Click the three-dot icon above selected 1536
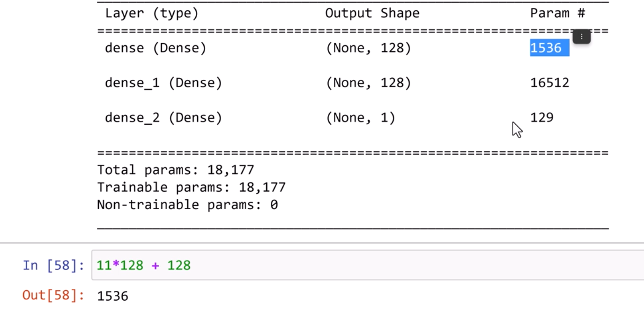The width and height of the screenshot is (644, 318). click(x=581, y=36)
